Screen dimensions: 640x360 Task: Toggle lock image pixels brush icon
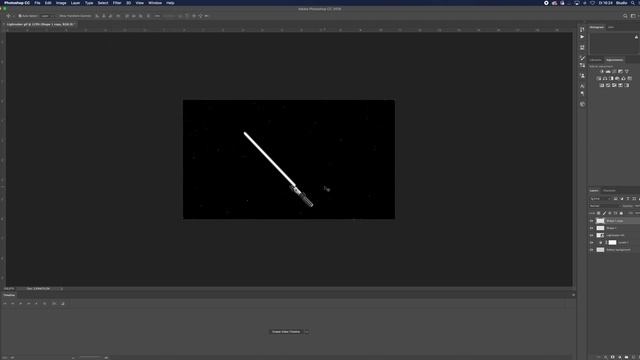point(604,213)
